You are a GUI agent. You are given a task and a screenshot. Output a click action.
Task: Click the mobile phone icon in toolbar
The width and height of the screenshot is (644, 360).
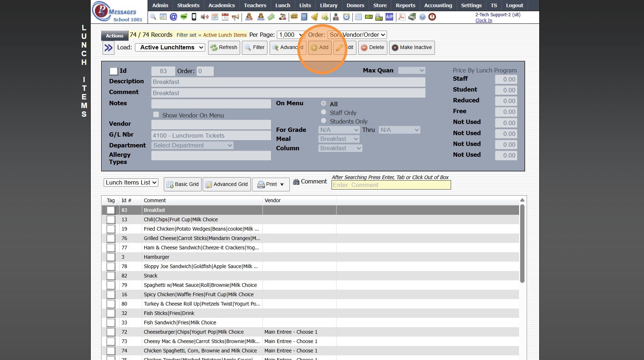click(x=194, y=17)
